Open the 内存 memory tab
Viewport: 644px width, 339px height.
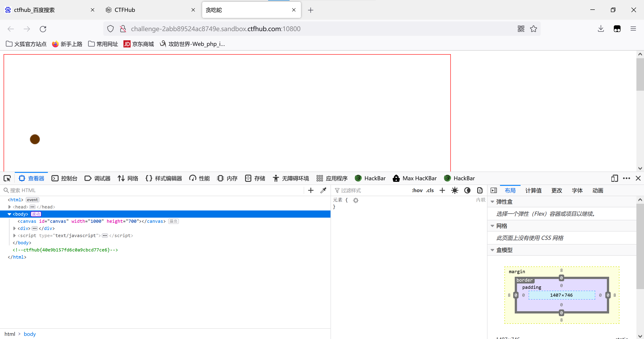[x=227, y=178]
